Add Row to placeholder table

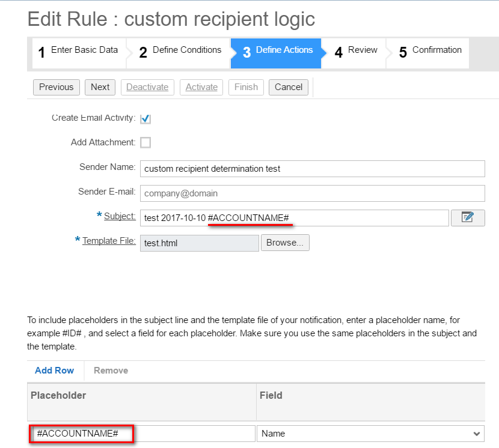click(55, 371)
